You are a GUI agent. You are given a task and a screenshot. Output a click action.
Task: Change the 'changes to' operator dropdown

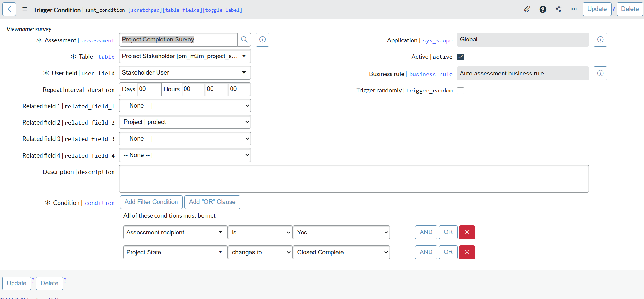[x=260, y=252]
